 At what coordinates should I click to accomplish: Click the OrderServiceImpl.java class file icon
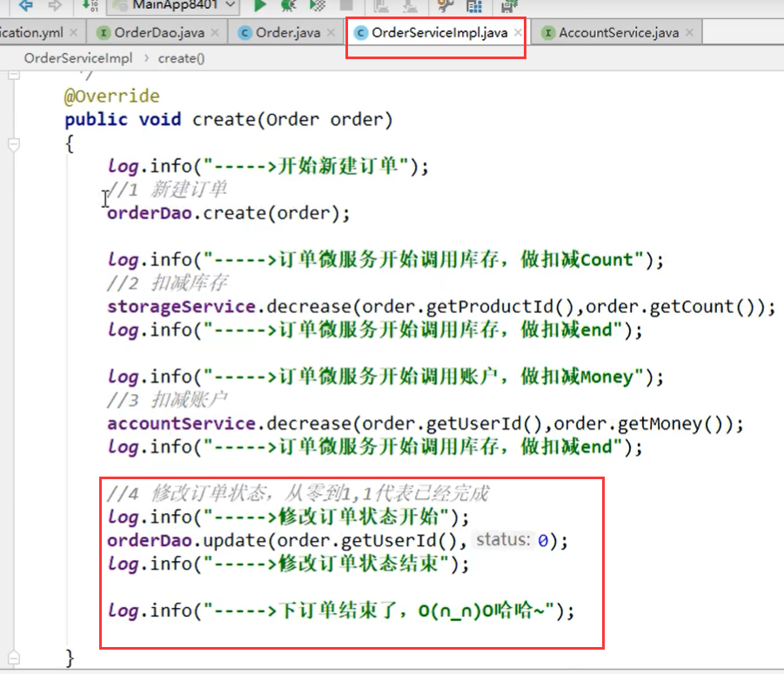pos(360,33)
